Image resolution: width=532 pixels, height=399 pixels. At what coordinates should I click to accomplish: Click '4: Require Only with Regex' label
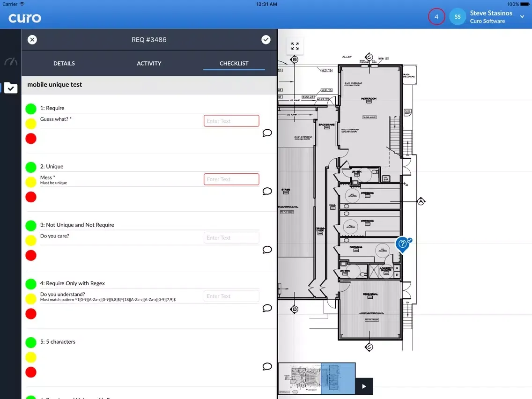click(x=72, y=283)
